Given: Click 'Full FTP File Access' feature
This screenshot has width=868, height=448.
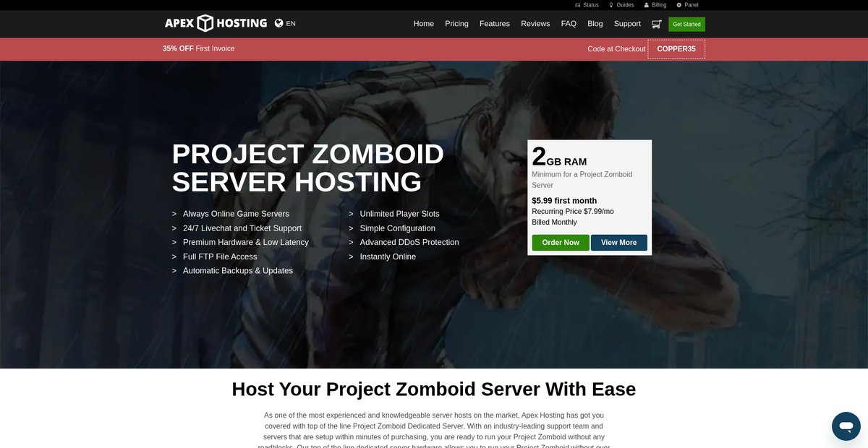Looking at the screenshot, I should pyautogui.click(x=220, y=257).
